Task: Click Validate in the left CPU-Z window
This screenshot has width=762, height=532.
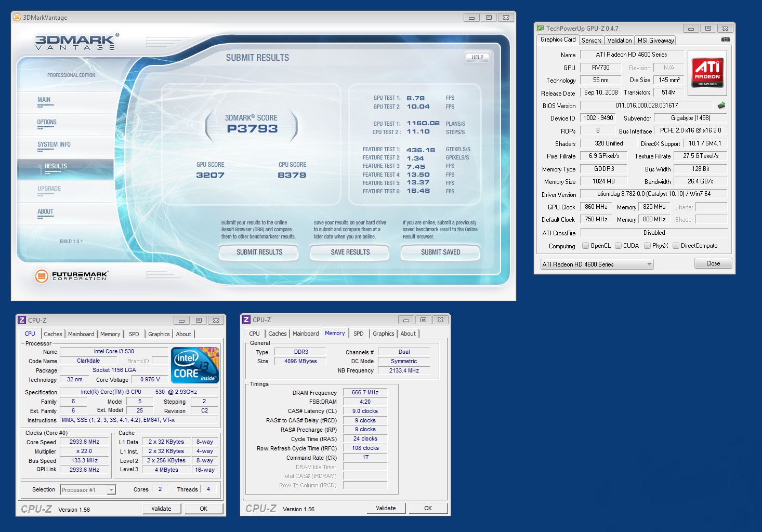Action: click(x=161, y=509)
